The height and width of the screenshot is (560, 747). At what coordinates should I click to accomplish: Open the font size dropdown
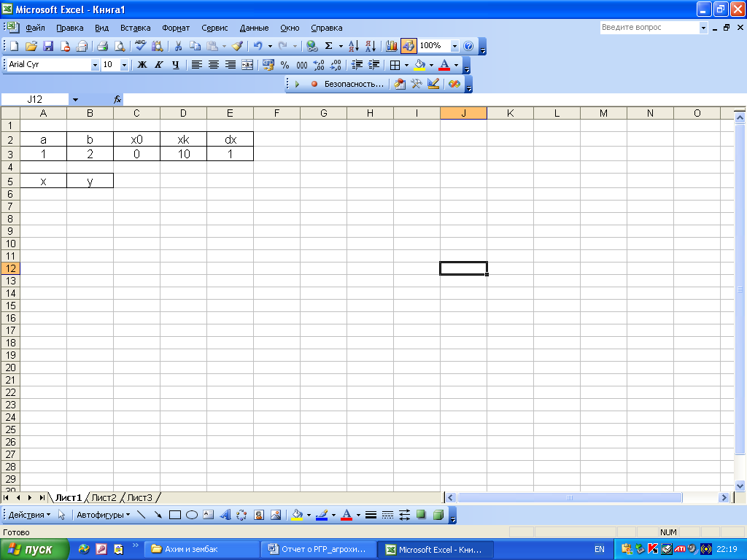click(x=124, y=65)
